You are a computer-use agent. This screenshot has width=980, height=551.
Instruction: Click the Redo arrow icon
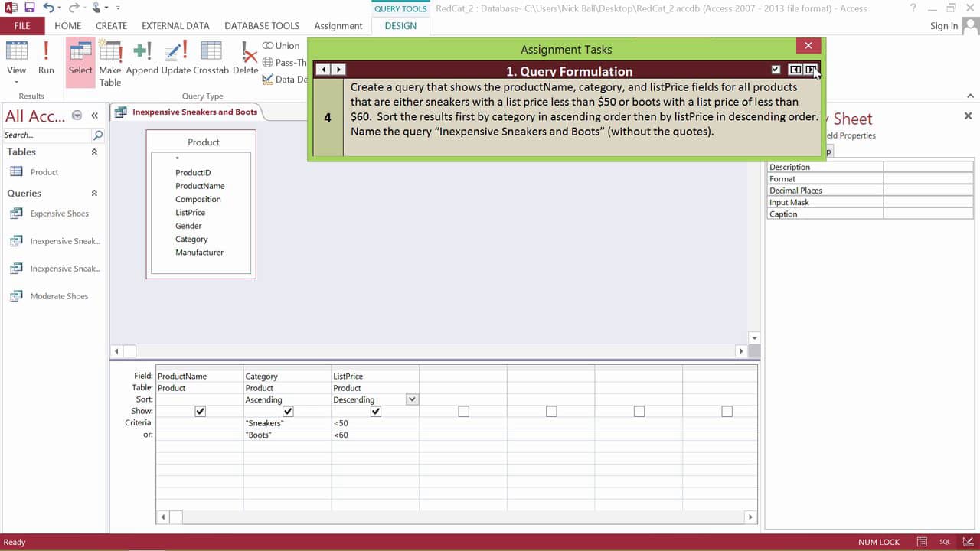(74, 8)
